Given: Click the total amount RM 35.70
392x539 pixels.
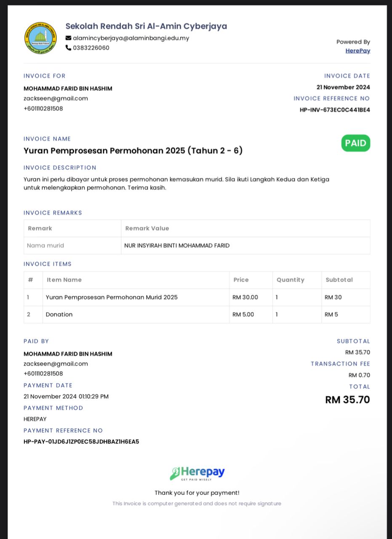Looking at the screenshot, I should point(347,400).
